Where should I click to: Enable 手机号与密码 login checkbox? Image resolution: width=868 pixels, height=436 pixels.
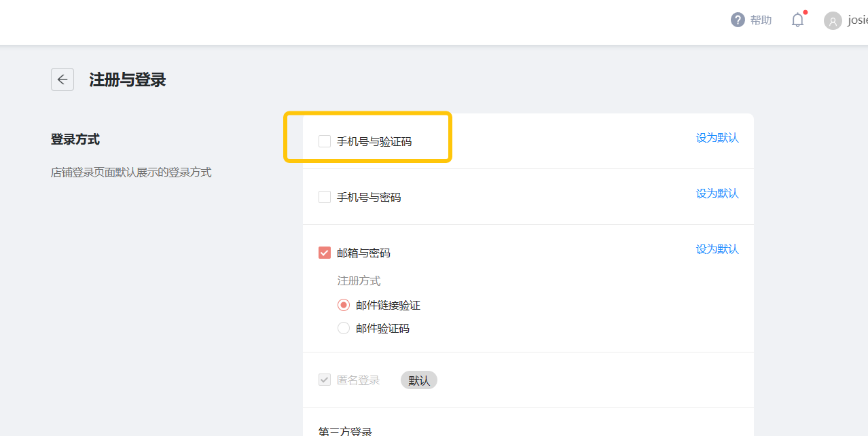(325, 197)
